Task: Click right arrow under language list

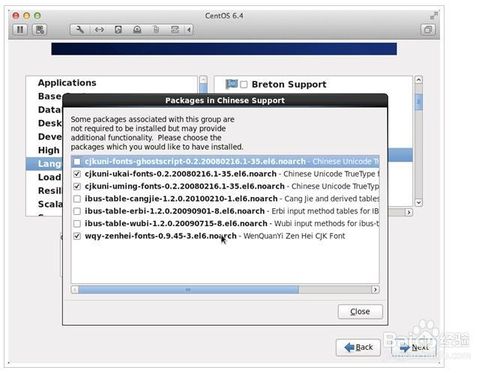Action: [409, 212]
